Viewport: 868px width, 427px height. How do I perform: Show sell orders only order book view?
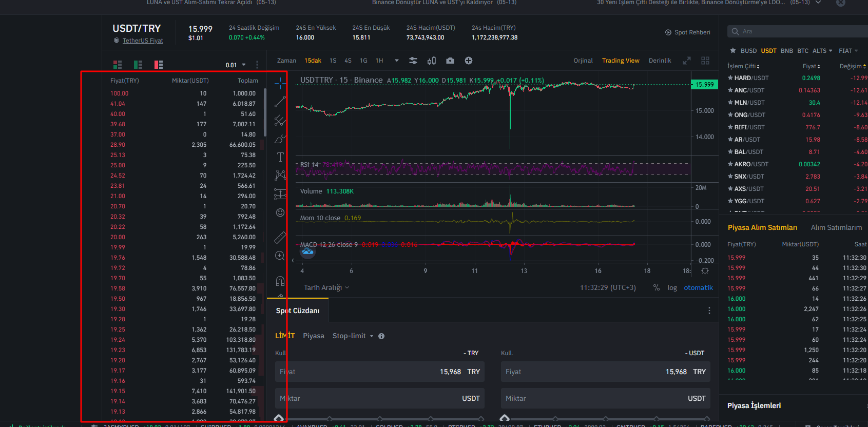[159, 64]
